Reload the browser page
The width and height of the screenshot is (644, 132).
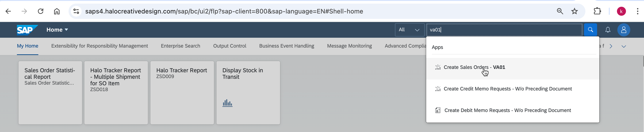pos(41,11)
